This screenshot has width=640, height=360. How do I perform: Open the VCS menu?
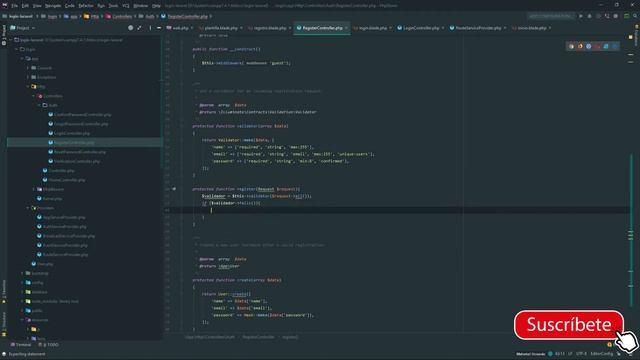coord(126,6)
